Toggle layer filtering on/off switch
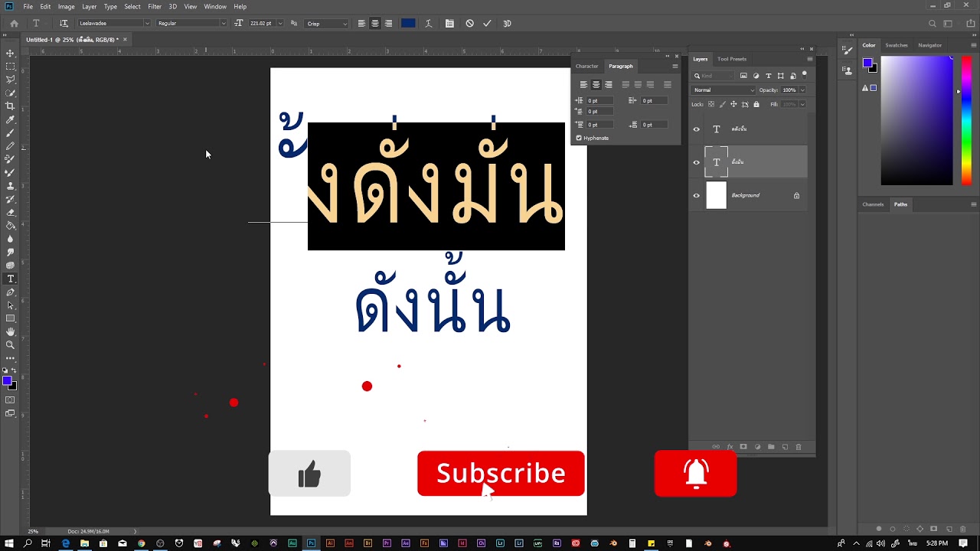Image resolution: width=980 pixels, height=551 pixels. [803, 76]
